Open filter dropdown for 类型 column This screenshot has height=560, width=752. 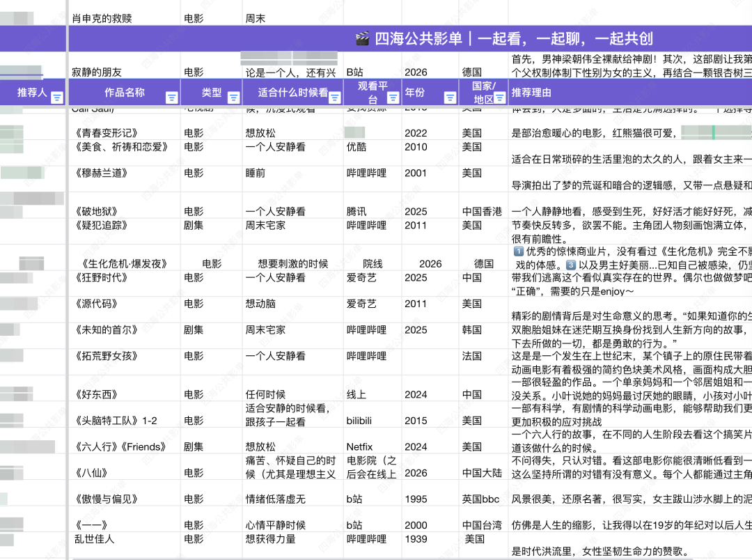click(x=233, y=98)
